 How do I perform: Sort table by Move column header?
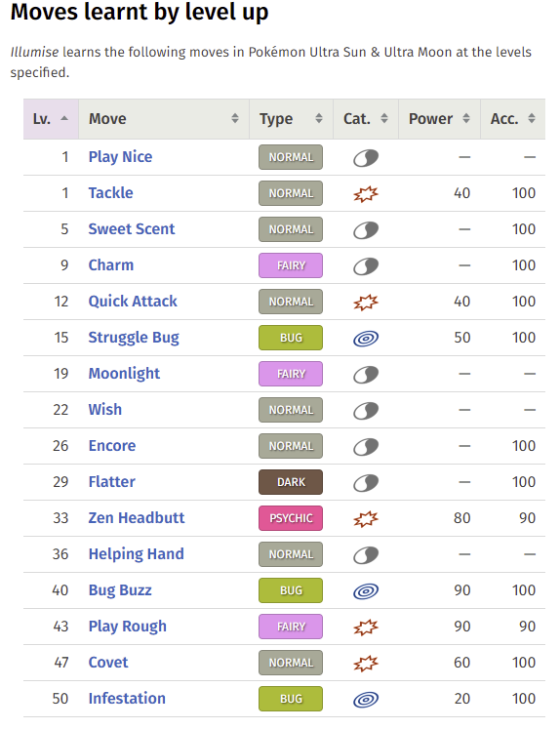[164, 119]
